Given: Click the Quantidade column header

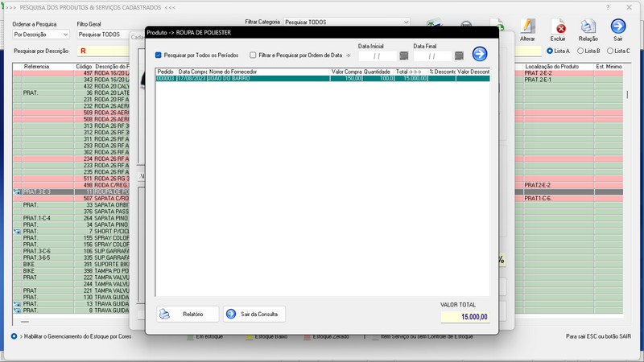Looking at the screenshot, I should (x=378, y=72).
